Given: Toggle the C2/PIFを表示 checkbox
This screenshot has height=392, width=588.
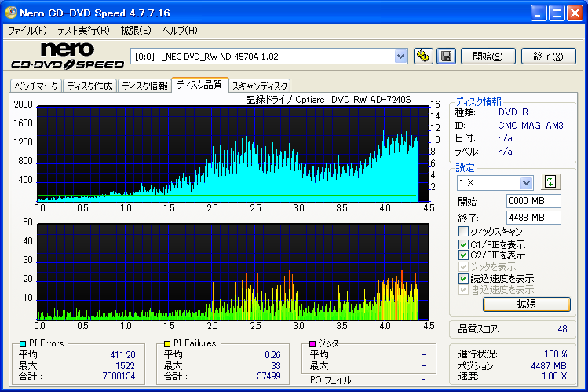Looking at the screenshot, I should [x=463, y=255].
